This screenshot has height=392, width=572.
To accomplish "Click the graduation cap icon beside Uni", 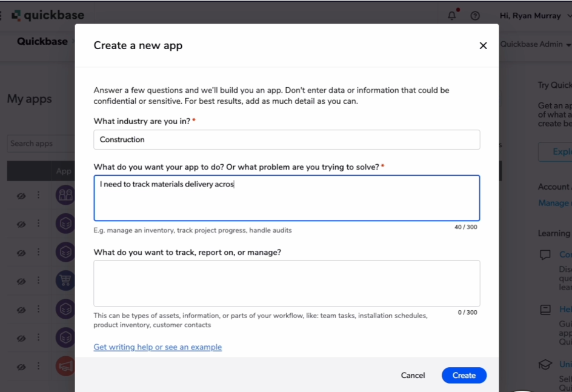I will click(545, 364).
